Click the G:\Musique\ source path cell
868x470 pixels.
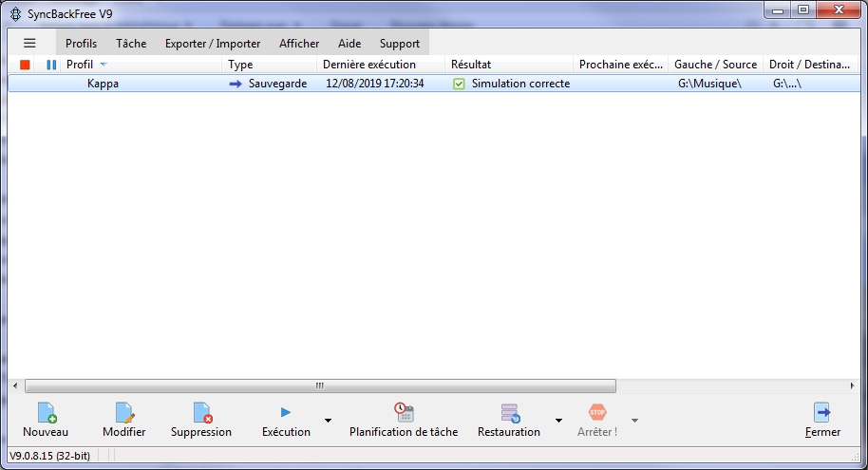tap(709, 84)
